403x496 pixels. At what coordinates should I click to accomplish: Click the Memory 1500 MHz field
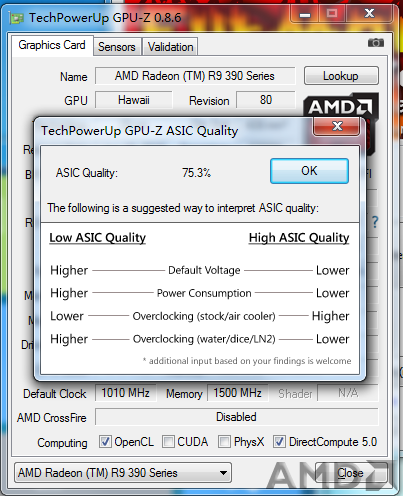tap(238, 393)
